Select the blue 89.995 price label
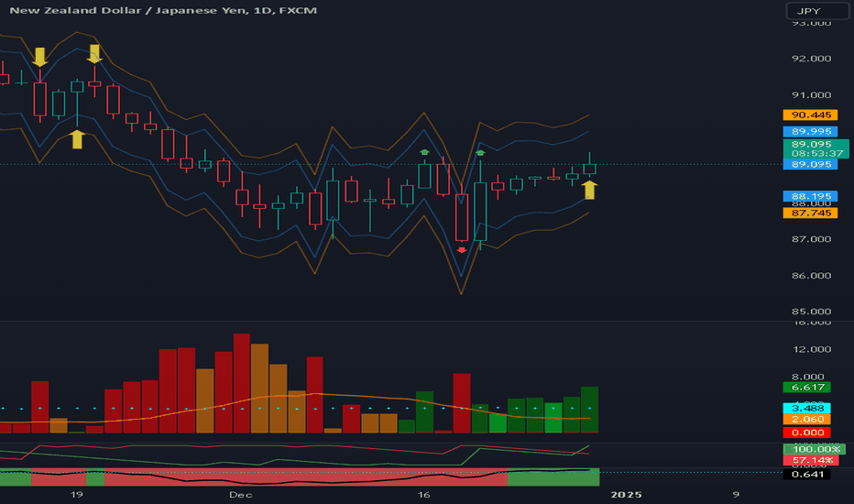Image resolution: width=854 pixels, height=504 pixels. point(810,131)
